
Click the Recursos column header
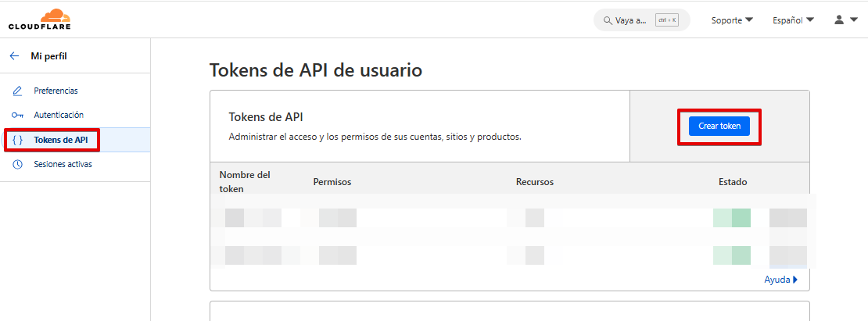(534, 182)
